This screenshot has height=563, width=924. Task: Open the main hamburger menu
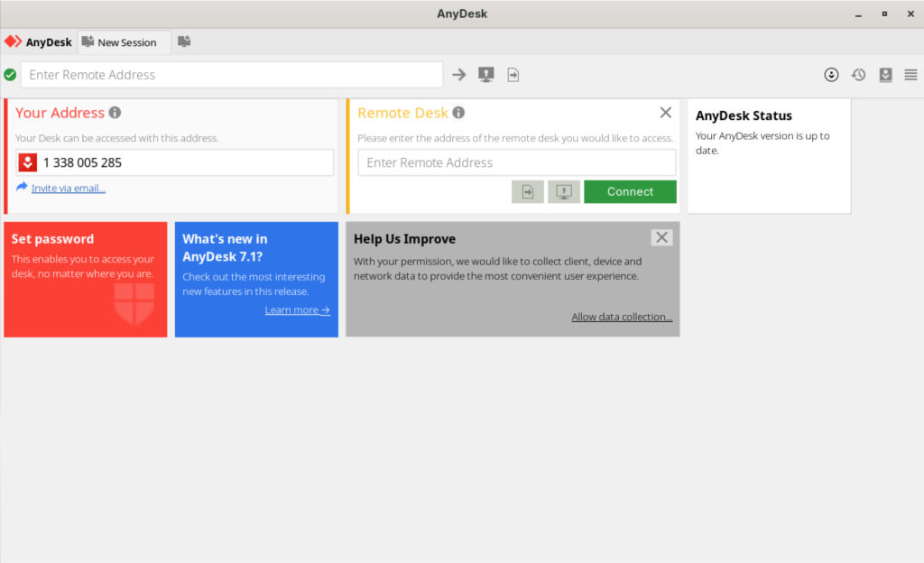coord(910,75)
